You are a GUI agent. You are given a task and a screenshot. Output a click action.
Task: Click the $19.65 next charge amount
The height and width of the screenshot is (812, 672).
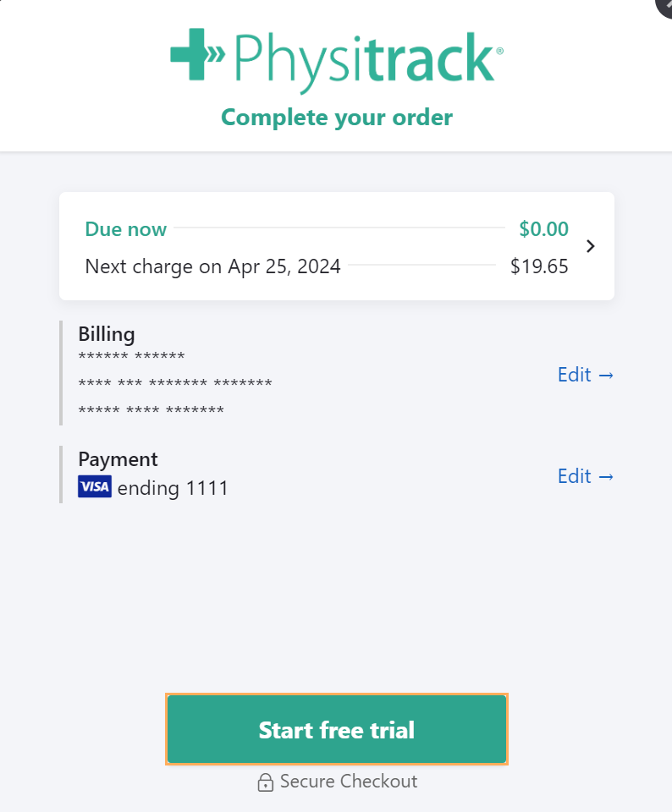[x=539, y=266]
